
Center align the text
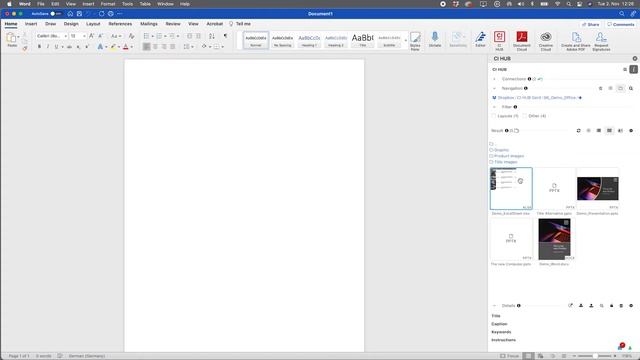(x=155, y=47)
